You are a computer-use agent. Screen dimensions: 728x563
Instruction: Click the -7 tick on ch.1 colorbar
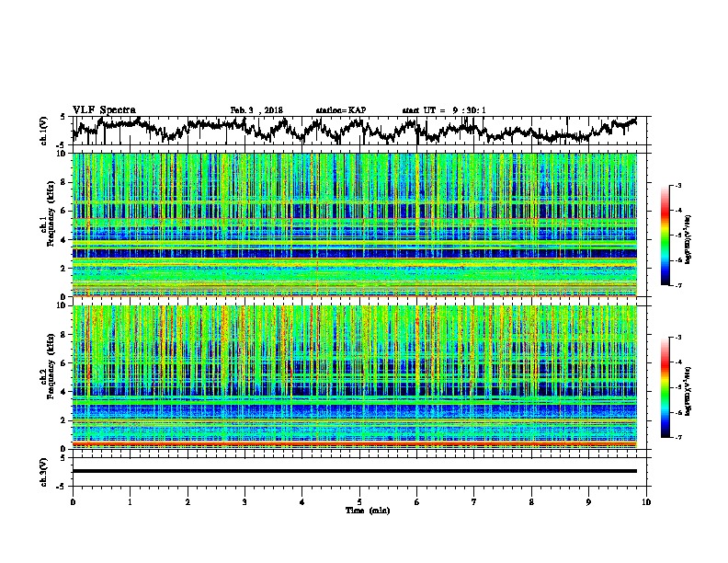(x=678, y=285)
